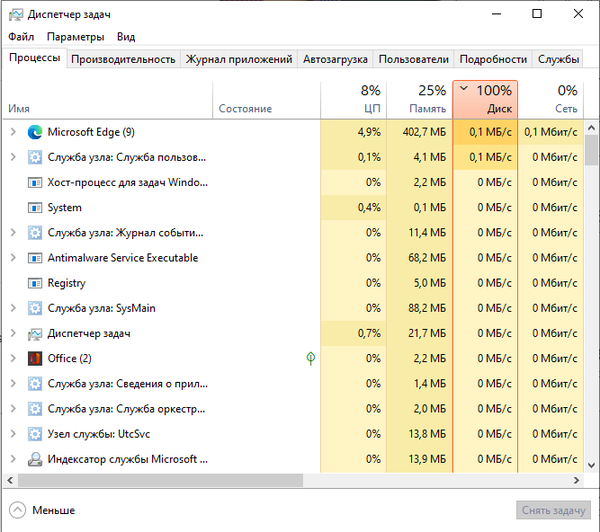This screenshot has height=532, width=600.
Task: Expand the Office process group
Action: click(x=12, y=358)
